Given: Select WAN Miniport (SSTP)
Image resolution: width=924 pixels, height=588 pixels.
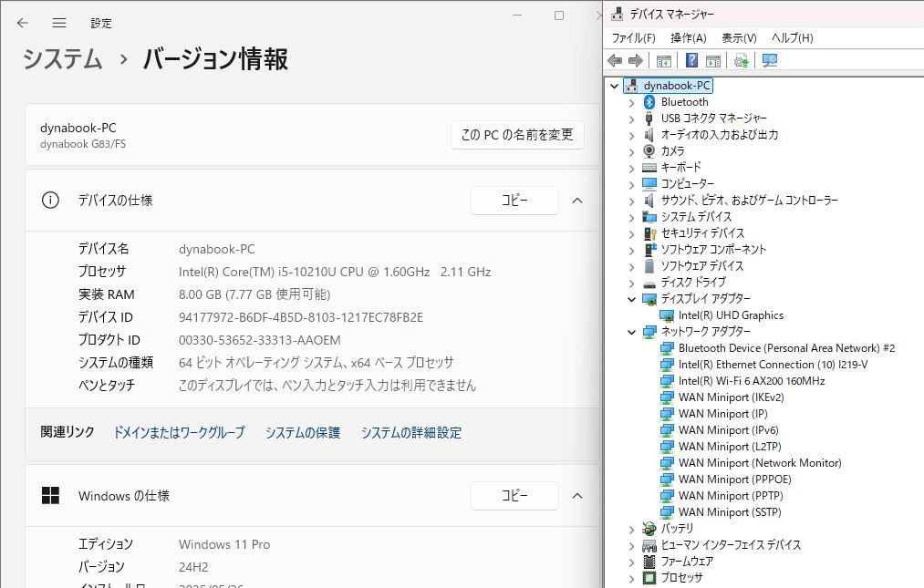Looking at the screenshot, I should [730, 512].
